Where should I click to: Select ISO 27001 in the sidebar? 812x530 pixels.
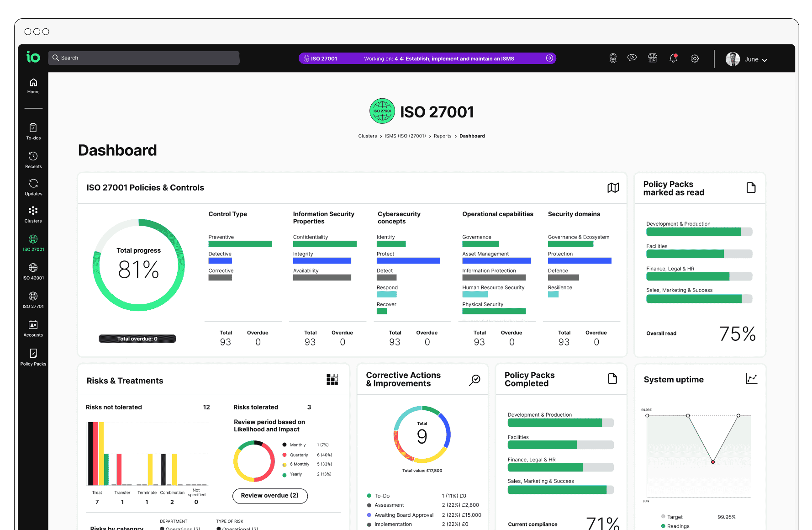[33, 243]
